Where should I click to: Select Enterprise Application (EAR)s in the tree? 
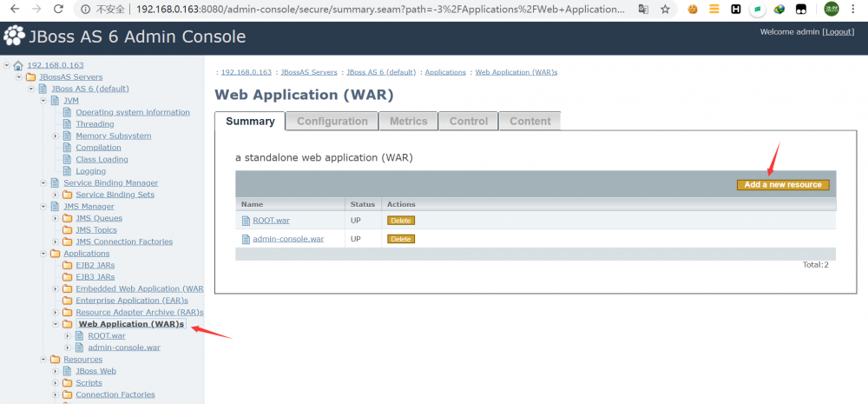pos(132,301)
